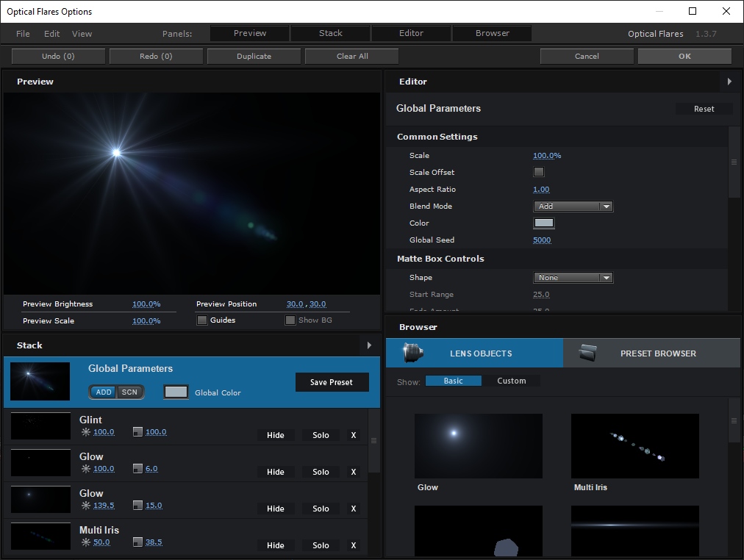The image size is (744, 560).
Task: Open the File menu
Action: click(23, 34)
